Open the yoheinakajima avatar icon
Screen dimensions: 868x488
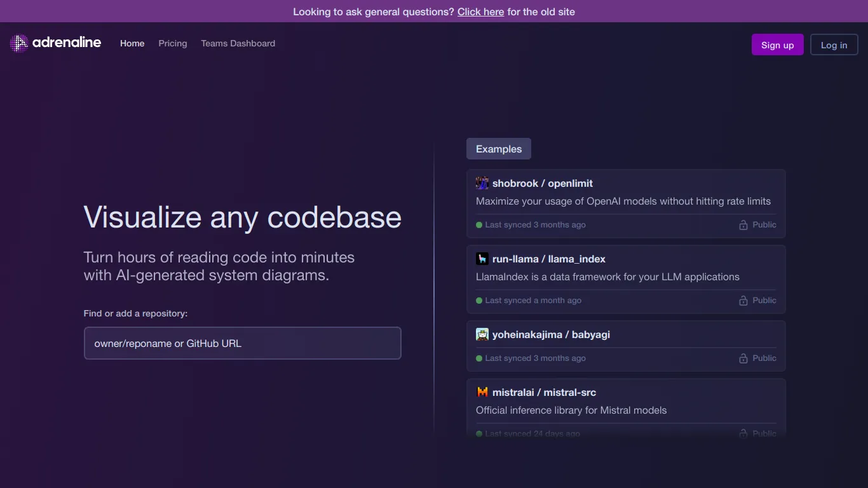coord(482,334)
